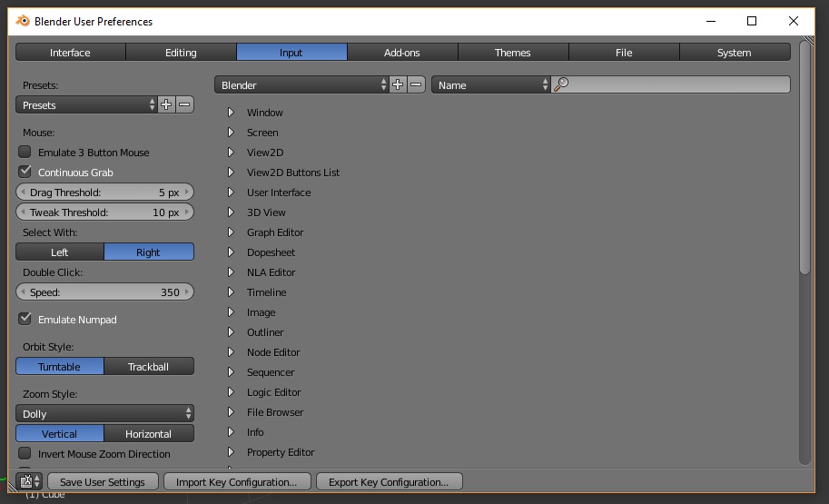Screen dimensions: 829x504
Task: Click the Blender logo in title bar
Action: 23,21
